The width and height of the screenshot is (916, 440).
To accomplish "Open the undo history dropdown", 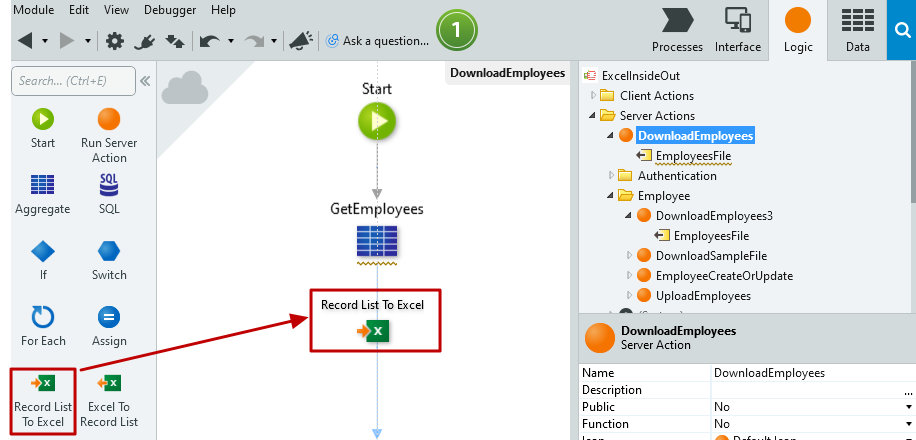I will click(x=231, y=41).
